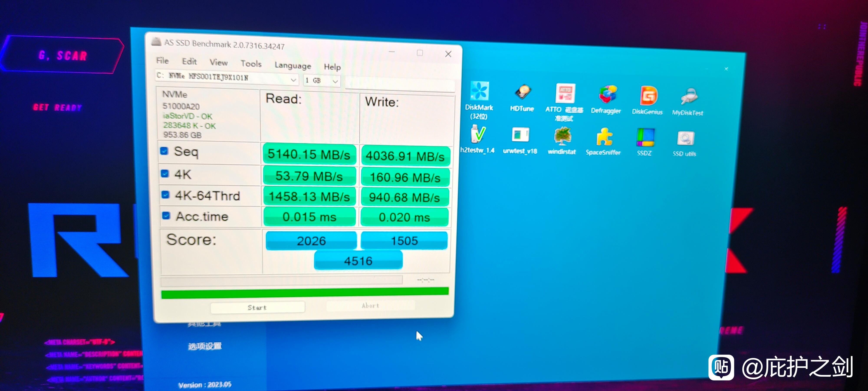Image resolution: width=868 pixels, height=391 pixels.
Task: Minimize the AS SSD Benchmark window
Action: pyautogui.click(x=392, y=52)
